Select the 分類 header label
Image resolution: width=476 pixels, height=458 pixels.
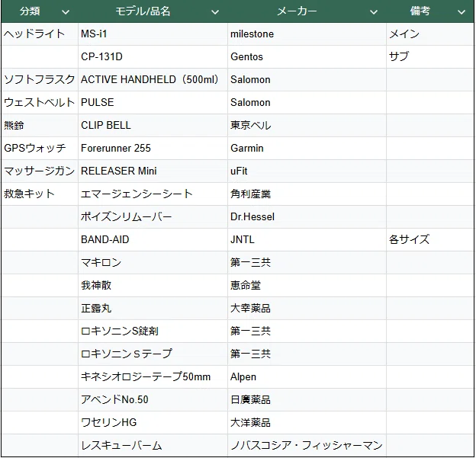pos(30,11)
